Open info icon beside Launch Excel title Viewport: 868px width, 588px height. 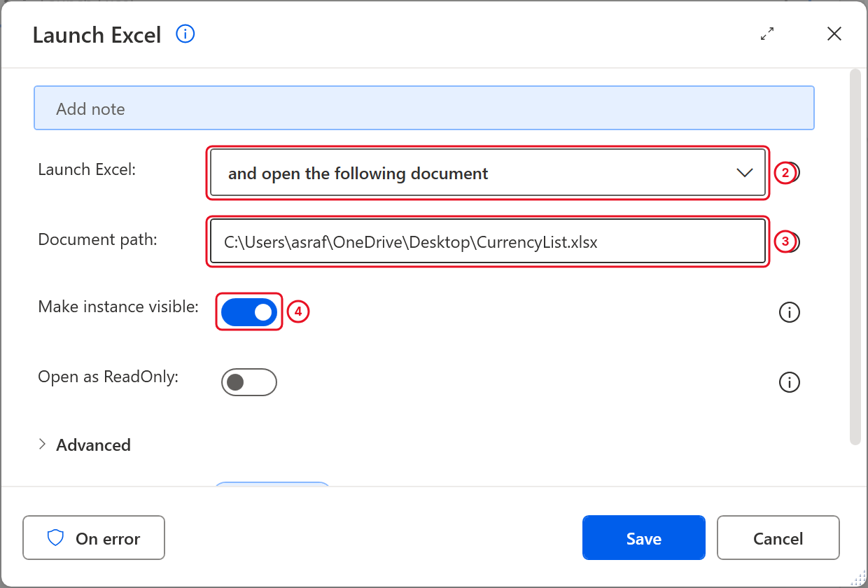click(x=185, y=34)
